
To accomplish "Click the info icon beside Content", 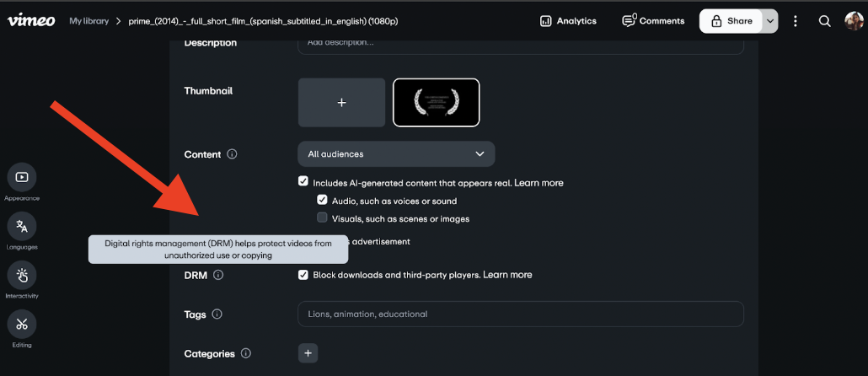I will pyautogui.click(x=232, y=154).
